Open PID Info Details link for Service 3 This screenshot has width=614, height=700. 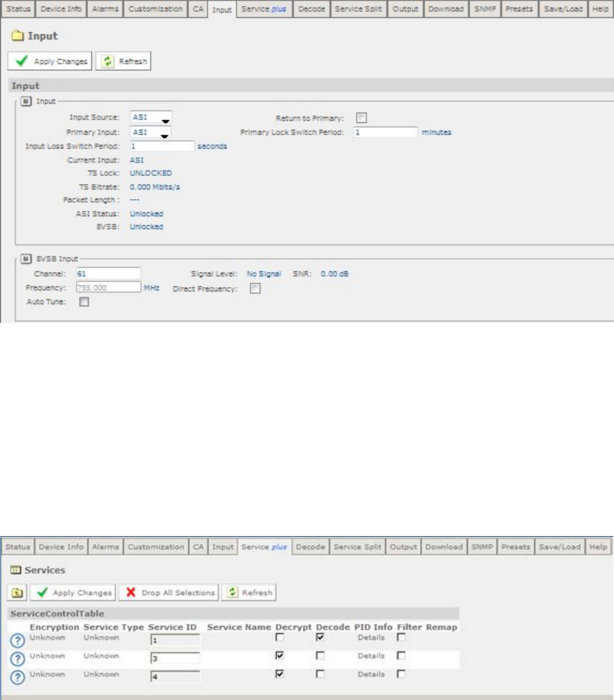371,656
